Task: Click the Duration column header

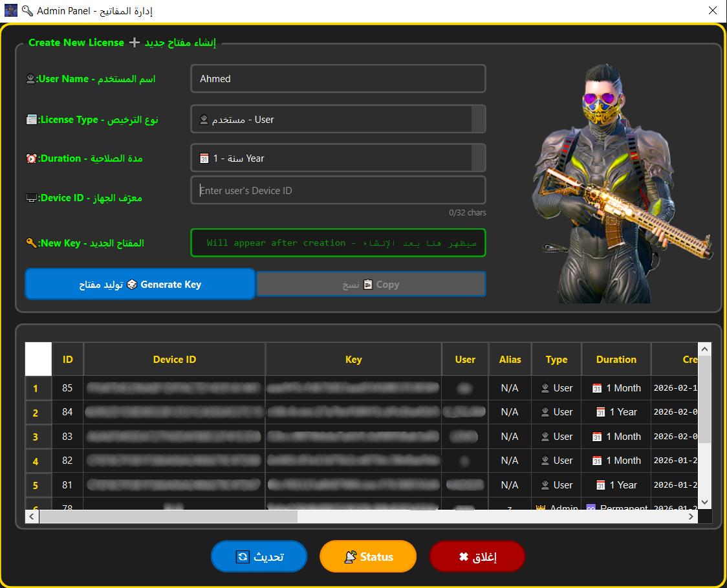Action: tap(616, 359)
